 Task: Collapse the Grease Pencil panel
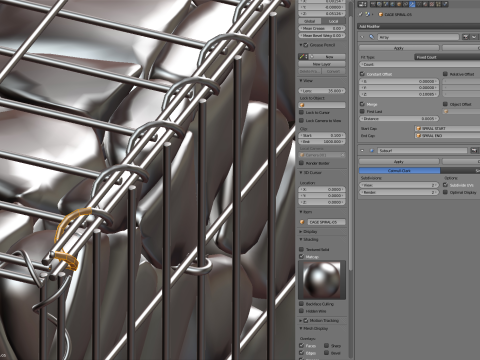click(x=301, y=45)
